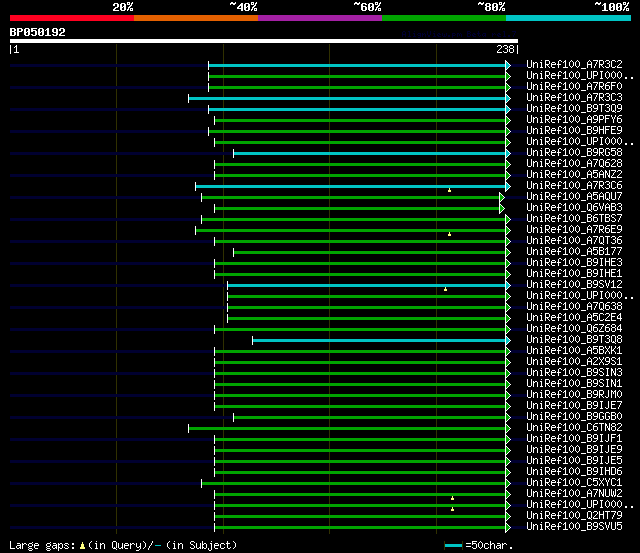This screenshot has width=640, height=553.
Task: Click the white query sequence bar
Action: pyautogui.click(x=264, y=41)
